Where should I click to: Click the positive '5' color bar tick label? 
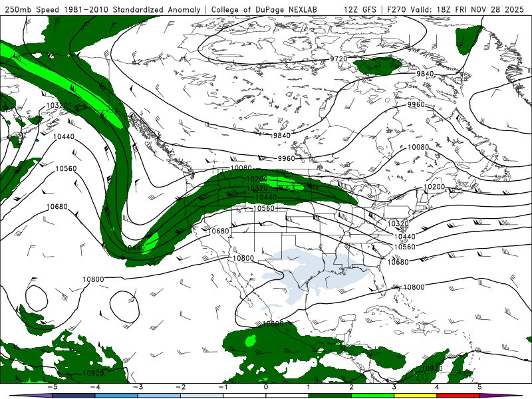[479, 387]
